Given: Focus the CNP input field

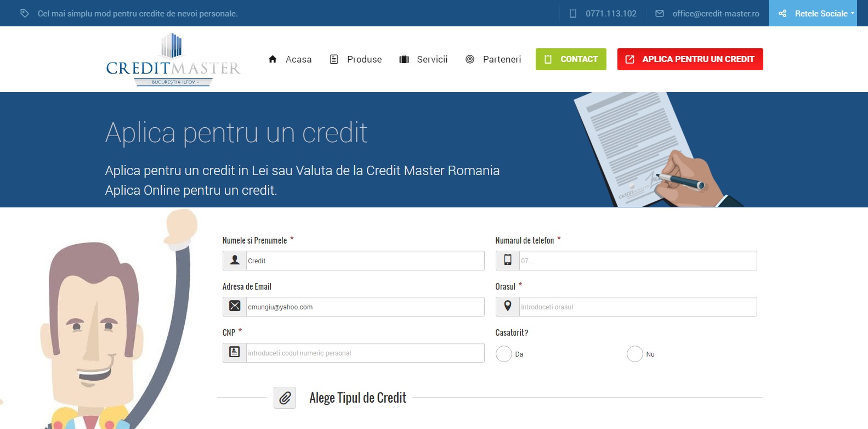Looking at the screenshot, I should (364, 353).
